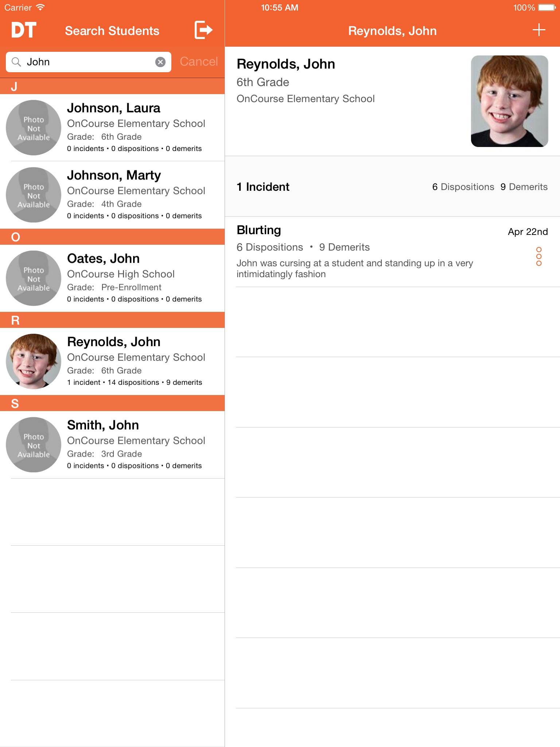
Task: Tap the 6 Dispositions summary
Action: tap(463, 187)
